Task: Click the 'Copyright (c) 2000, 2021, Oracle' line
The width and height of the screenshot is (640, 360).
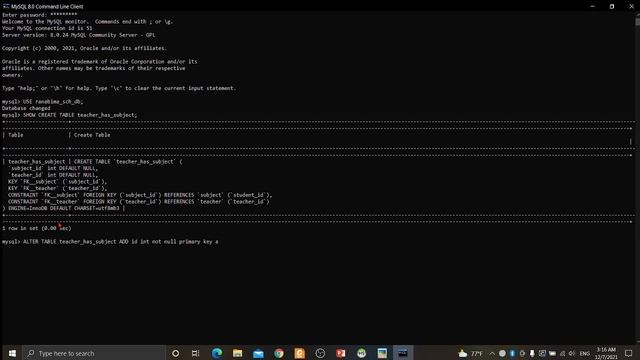Action: click(84, 48)
